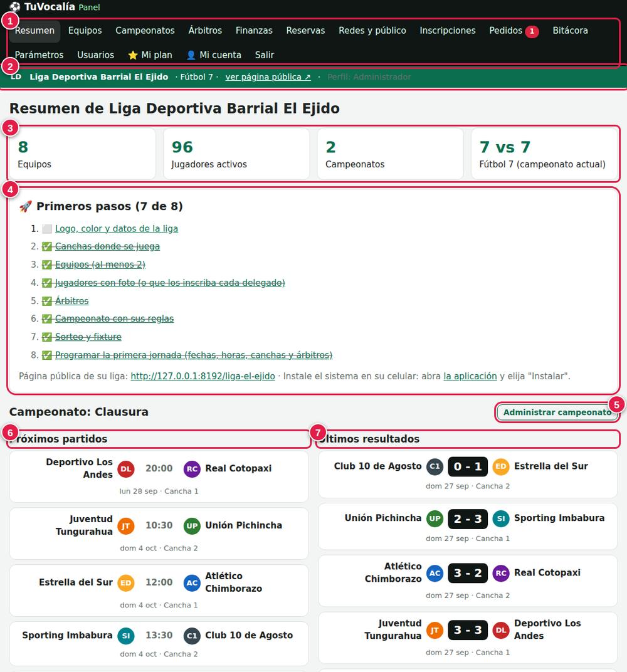Click the '0 - 1' score box
This screenshot has height=672, width=627.
(468, 466)
